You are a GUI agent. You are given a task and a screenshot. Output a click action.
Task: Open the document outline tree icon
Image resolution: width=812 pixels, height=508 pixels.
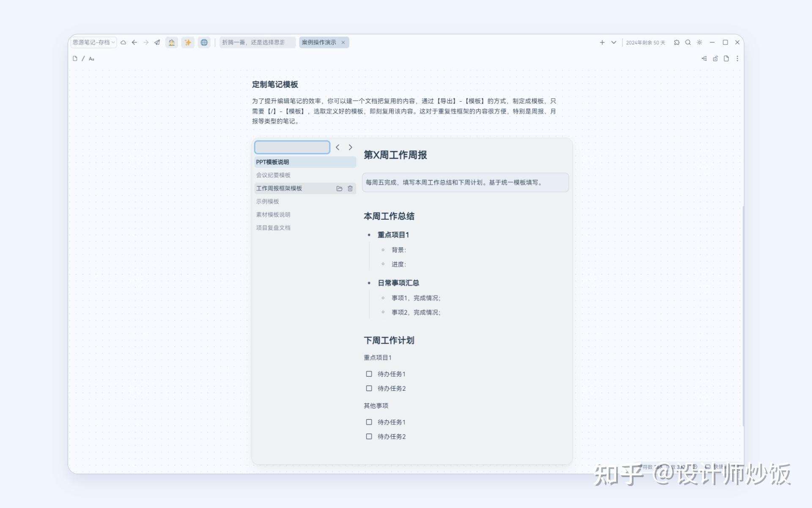point(704,58)
